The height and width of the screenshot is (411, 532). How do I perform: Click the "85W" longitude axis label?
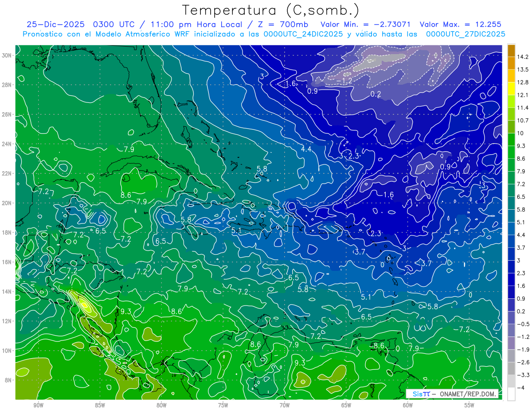pos(100,405)
